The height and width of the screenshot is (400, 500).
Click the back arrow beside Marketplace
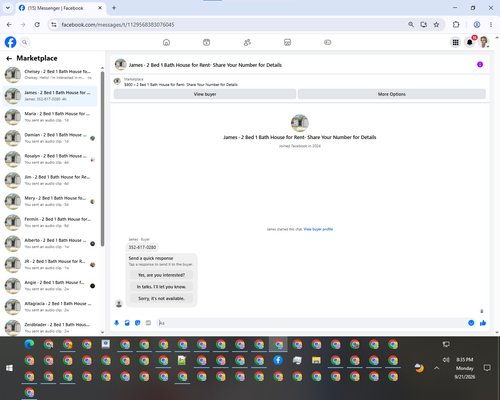(x=9, y=58)
